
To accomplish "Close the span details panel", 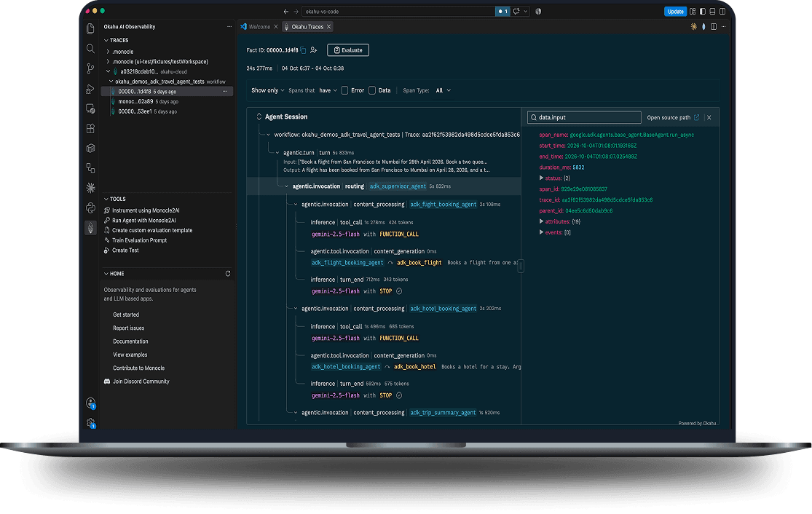I will pos(709,117).
